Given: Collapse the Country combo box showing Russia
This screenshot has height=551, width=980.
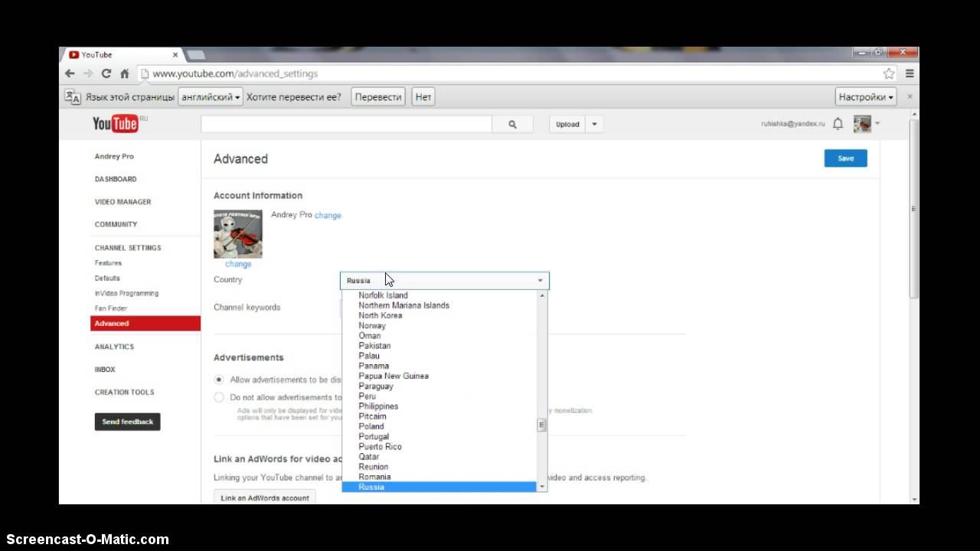Looking at the screenshot, I should click(x=444, y=280).
